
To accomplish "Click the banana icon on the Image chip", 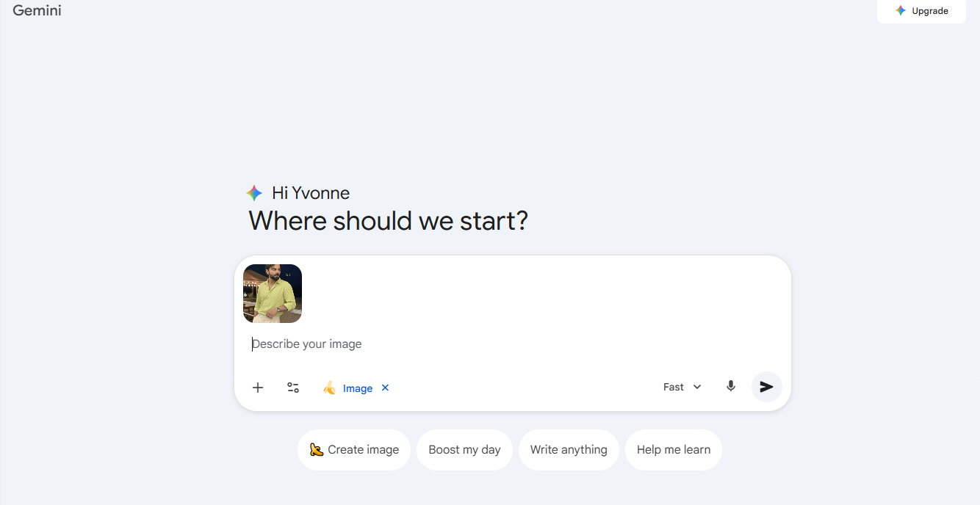I will (331, 388).
